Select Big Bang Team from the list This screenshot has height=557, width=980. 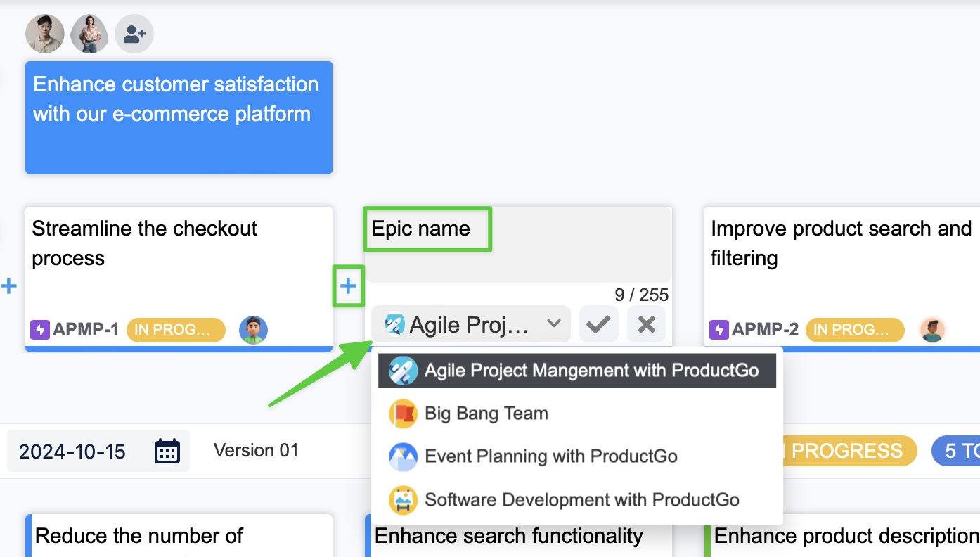(x=486, y=414)
